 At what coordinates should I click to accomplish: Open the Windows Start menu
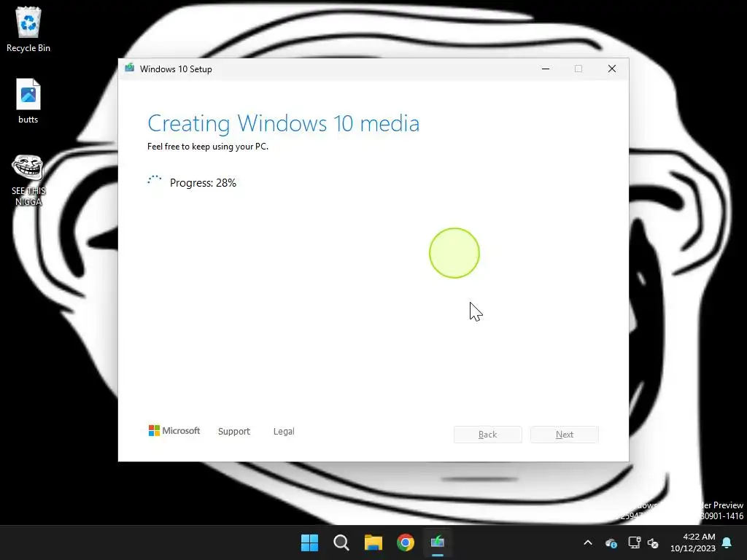pos(309,542)
